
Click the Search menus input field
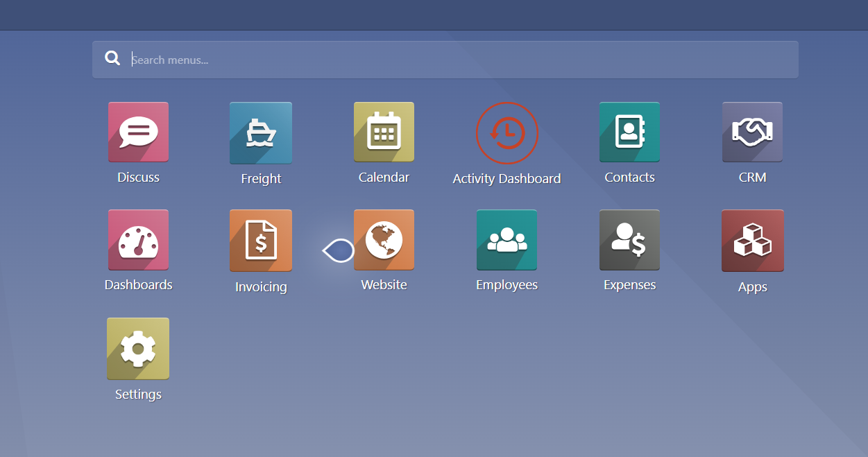tap(458, 60)
